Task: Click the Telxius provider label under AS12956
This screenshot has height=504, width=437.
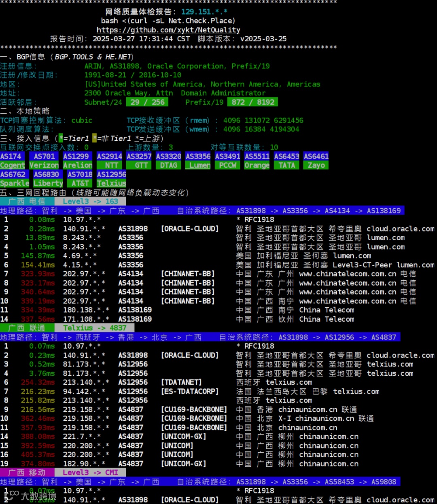Action: point(111,183)
